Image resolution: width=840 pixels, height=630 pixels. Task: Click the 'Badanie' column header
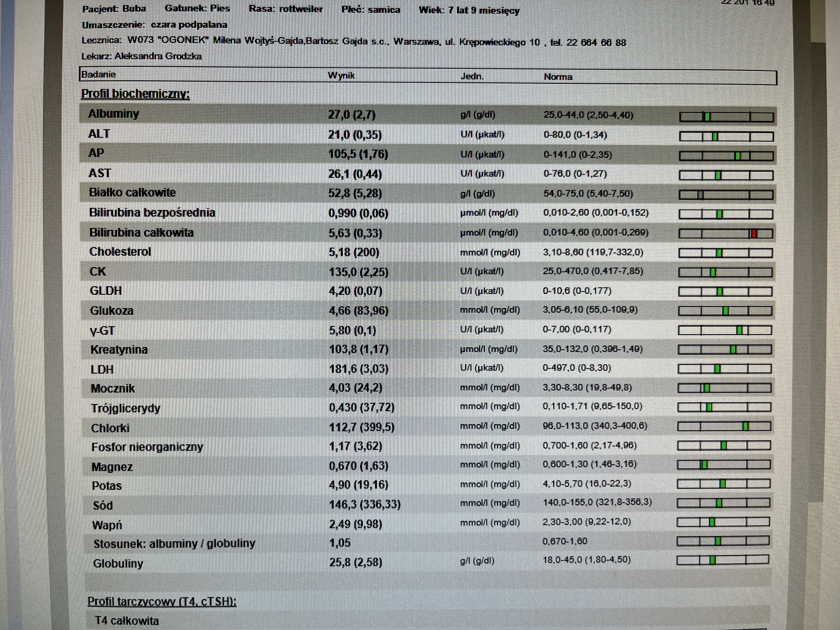point(98,74)
